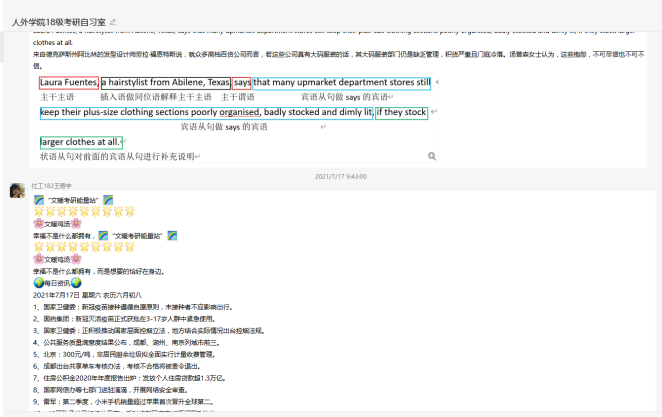Click the 每日资讯 heading text

(x=56, y=283)
